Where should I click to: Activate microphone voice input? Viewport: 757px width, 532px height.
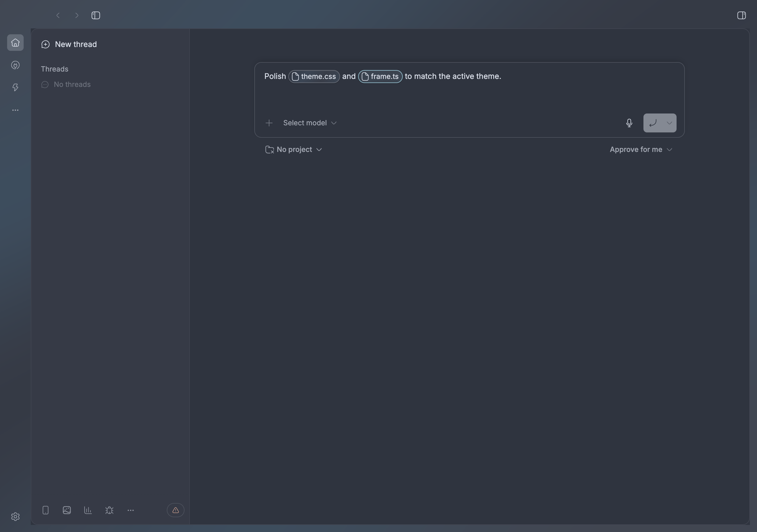point(629,123)
